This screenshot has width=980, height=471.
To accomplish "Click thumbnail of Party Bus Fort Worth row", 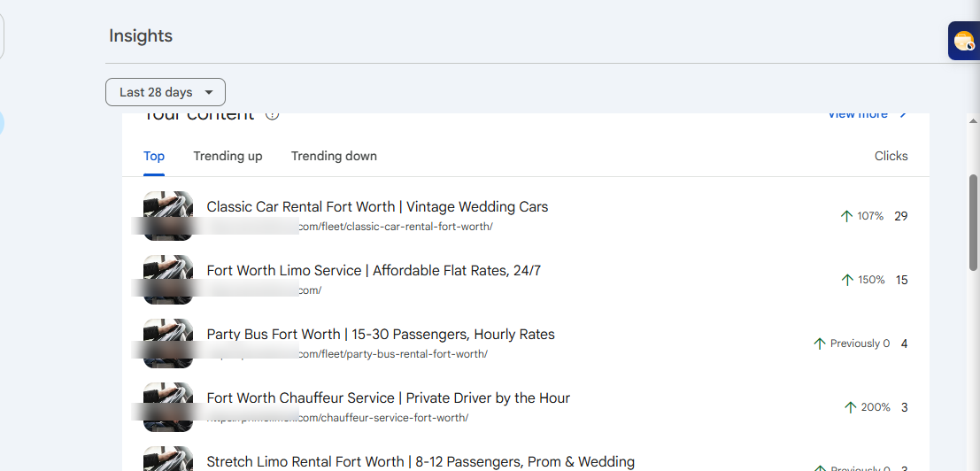I will click(x=168, y=343).
